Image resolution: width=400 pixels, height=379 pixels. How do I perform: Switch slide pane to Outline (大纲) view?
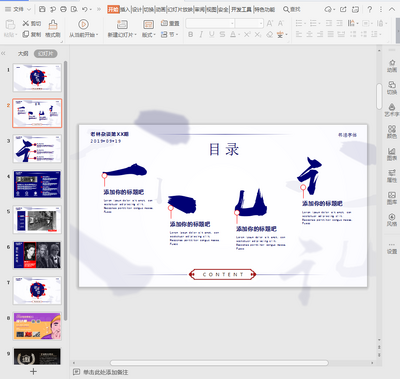tap(23, 54)
